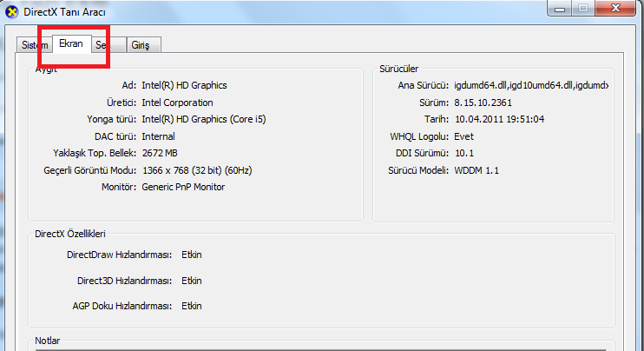Click the 'Ana Sürücü:' label
Image resolution: width=644 pixels, height=351 pixels.
[423, 85]
